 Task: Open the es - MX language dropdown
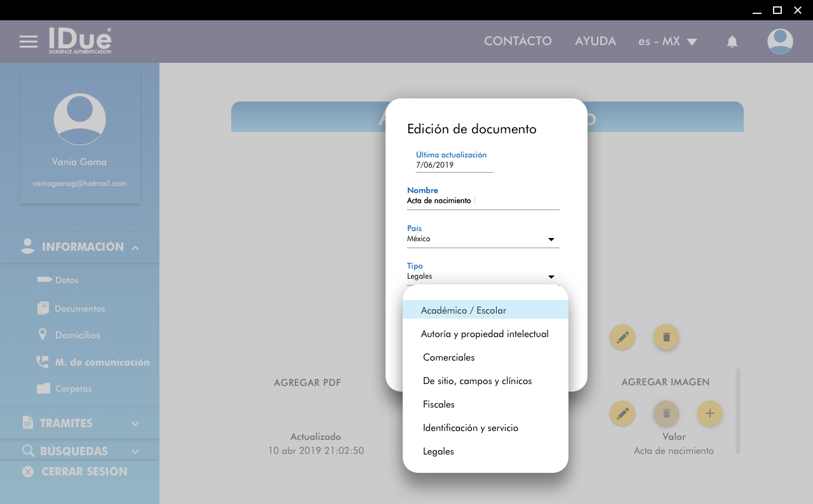[668, 41]
